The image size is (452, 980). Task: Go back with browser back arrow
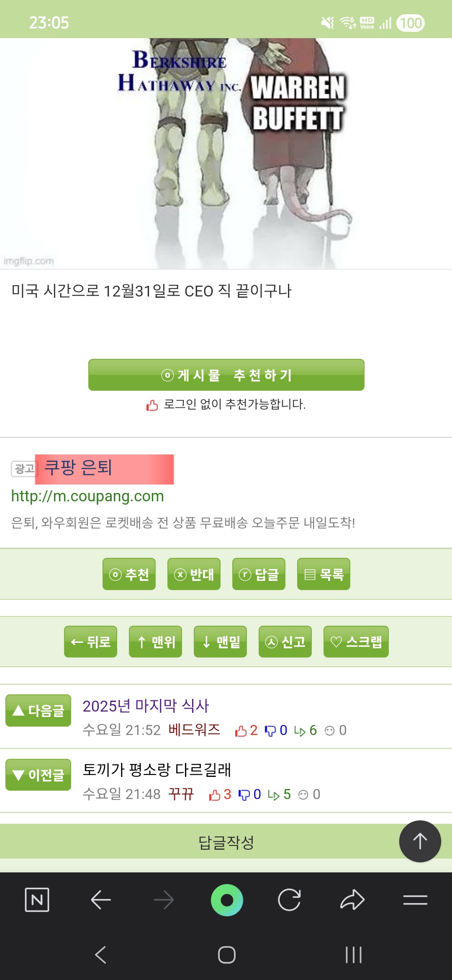(x=101, y=899)
